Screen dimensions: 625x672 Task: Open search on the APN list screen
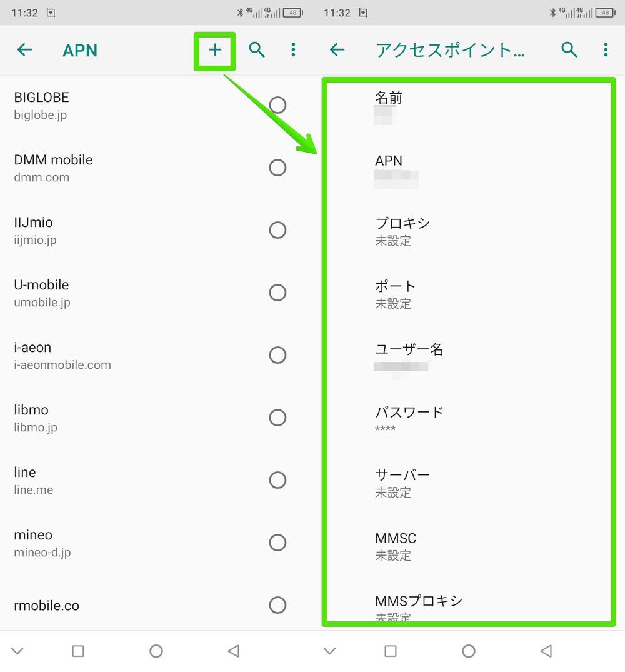coord(257,50)
